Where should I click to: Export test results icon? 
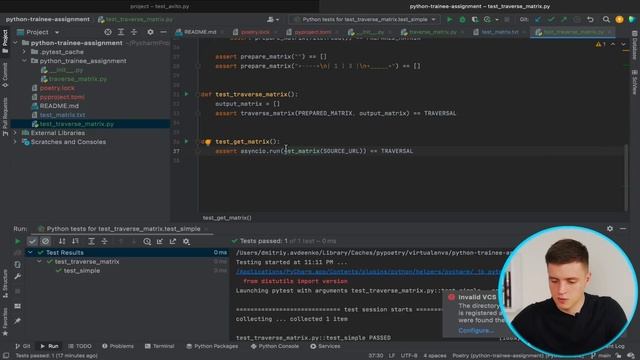coord(173,241)
